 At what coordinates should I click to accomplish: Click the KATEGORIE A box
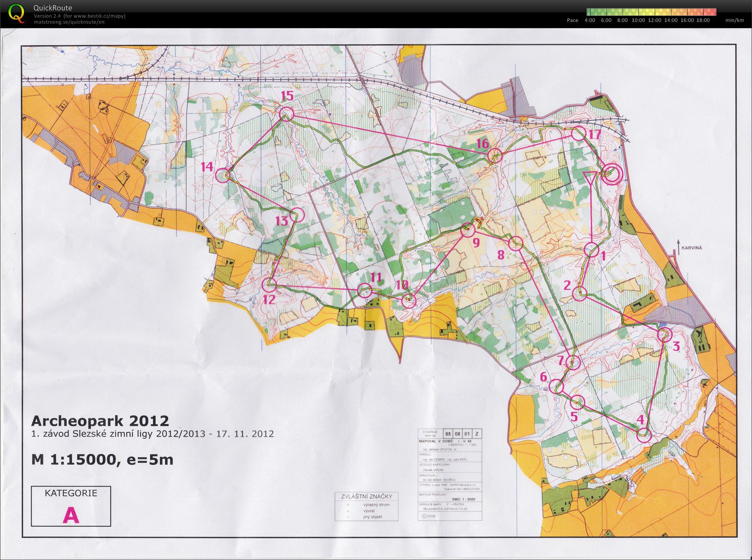71,506
